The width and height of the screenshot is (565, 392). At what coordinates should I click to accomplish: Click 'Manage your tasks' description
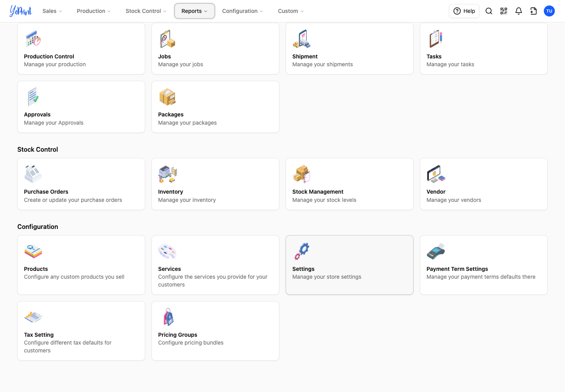(450, 64)
